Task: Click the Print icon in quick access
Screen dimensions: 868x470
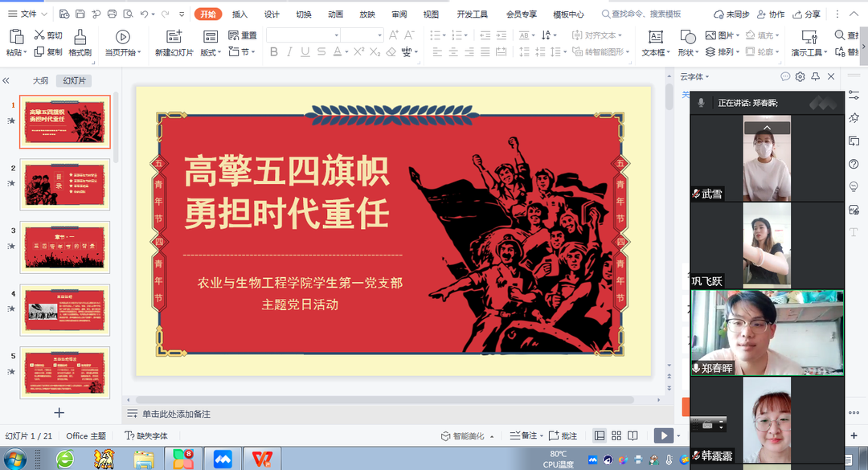Action: pyautogui.click(x=112, y=14)
